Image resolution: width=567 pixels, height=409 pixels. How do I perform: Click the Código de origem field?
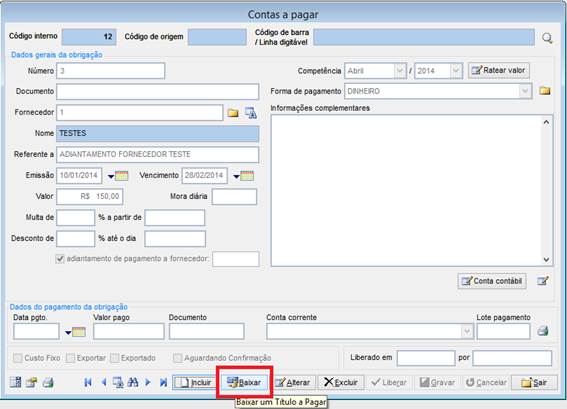(x=217, y=37)
